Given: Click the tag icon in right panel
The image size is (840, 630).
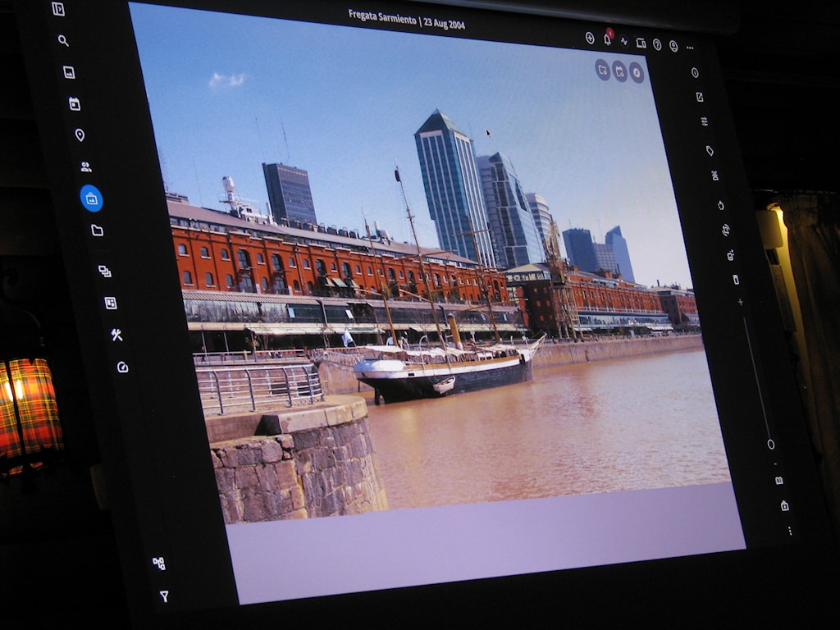Looking at the screenshot, I should (x=709, y=150).
